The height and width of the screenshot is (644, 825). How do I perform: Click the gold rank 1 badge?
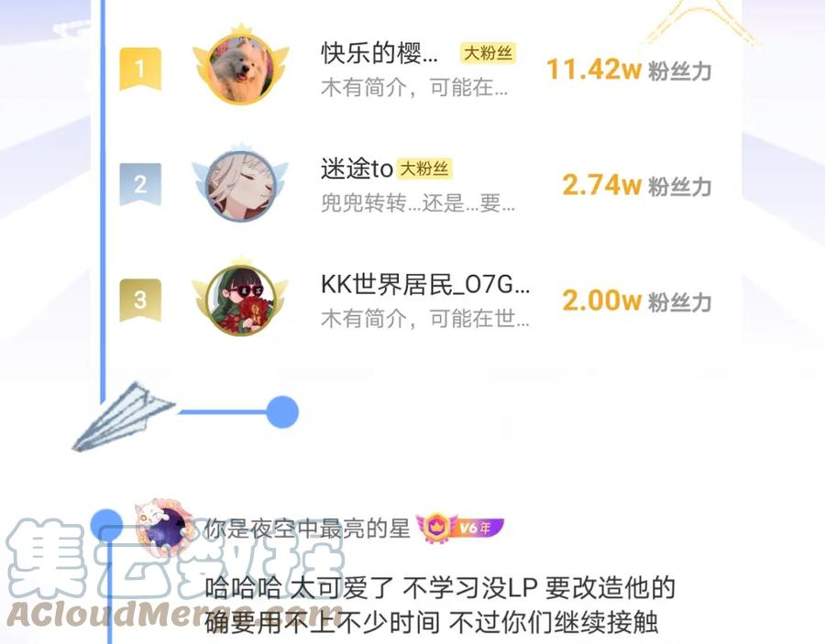point(140,69)
